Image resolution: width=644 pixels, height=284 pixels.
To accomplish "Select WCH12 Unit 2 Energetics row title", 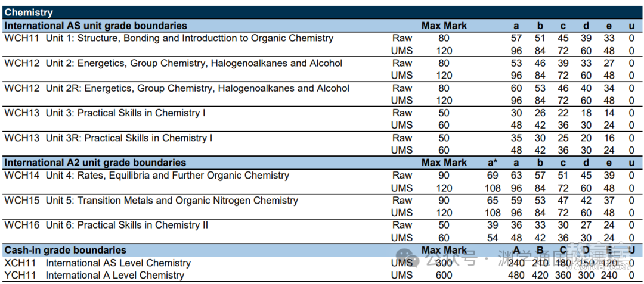I will pyautogui.click(x=174, y=63).
